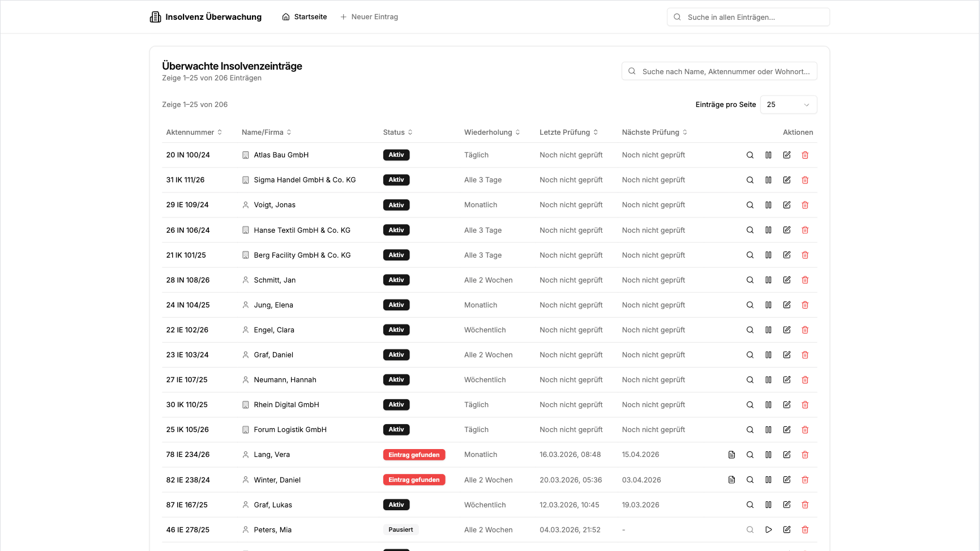
Task: Pause monitoring for Hanse Textil GmbH
Action: point(768,230)
